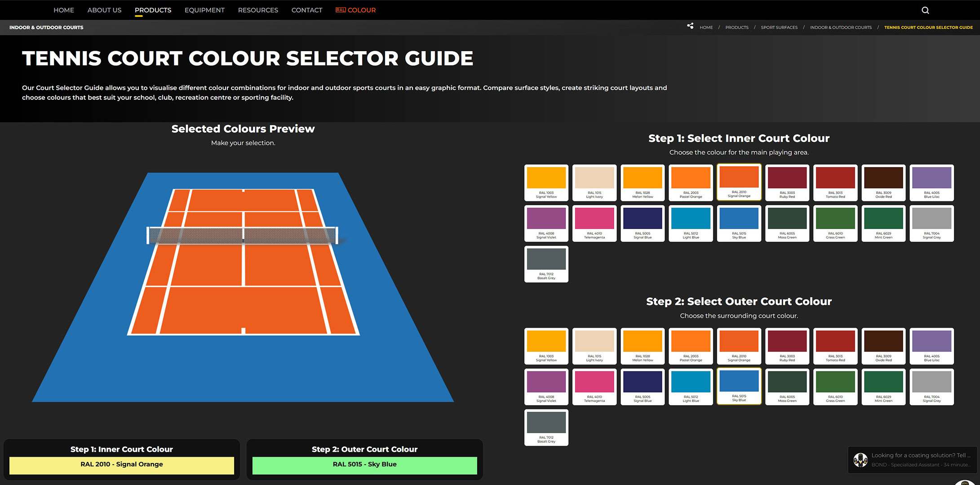980x485 pixels.
Task: Pick Light Blue for the inner court
Action: (691, 224)
